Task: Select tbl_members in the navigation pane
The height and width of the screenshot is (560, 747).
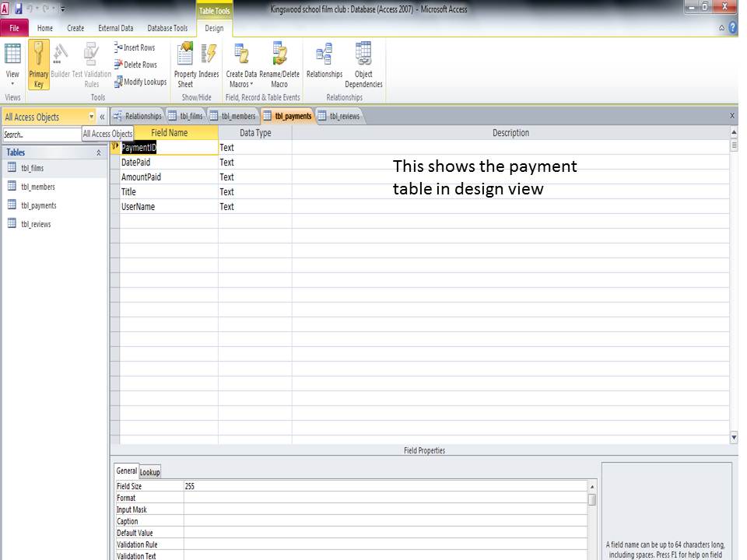Action: (x=38, y=187)
